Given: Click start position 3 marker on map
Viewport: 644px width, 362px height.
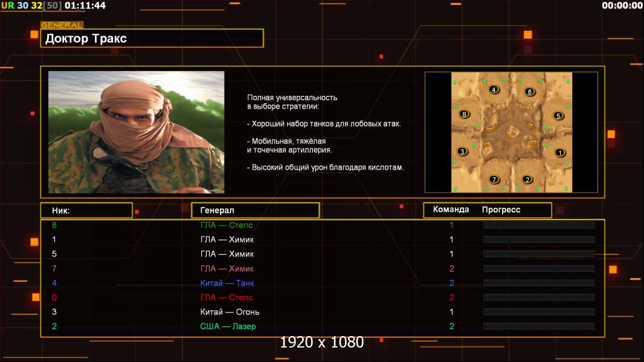Looking at the screenshot, I should click(x=463, y=151).
